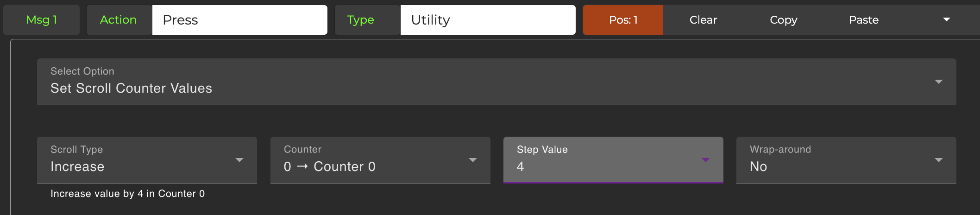Image resolution: width=980 pixels, height=215 pixels.
Task: Click the green Action label
Action: [x=119, y=20]
